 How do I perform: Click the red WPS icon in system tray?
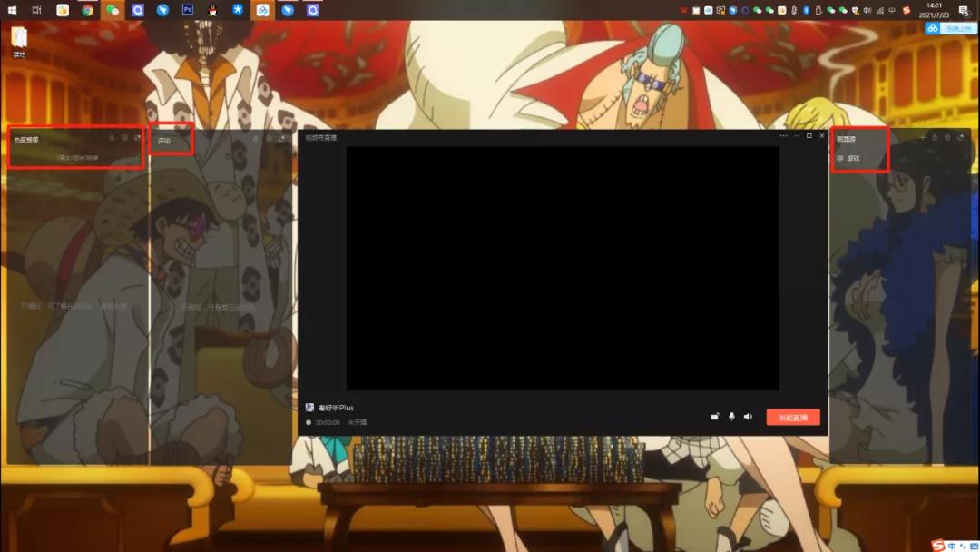pos(684,10)
